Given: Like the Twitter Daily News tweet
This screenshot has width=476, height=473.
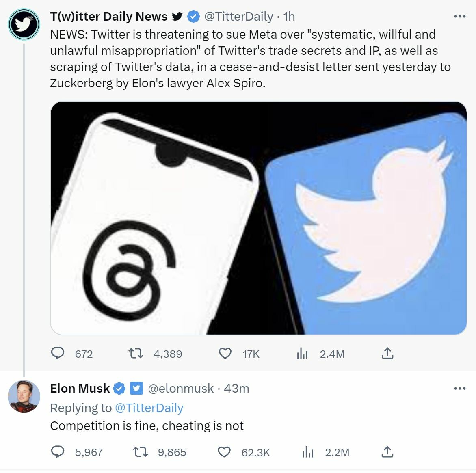Looking at the screenshot, I should (x=225, y=353).
